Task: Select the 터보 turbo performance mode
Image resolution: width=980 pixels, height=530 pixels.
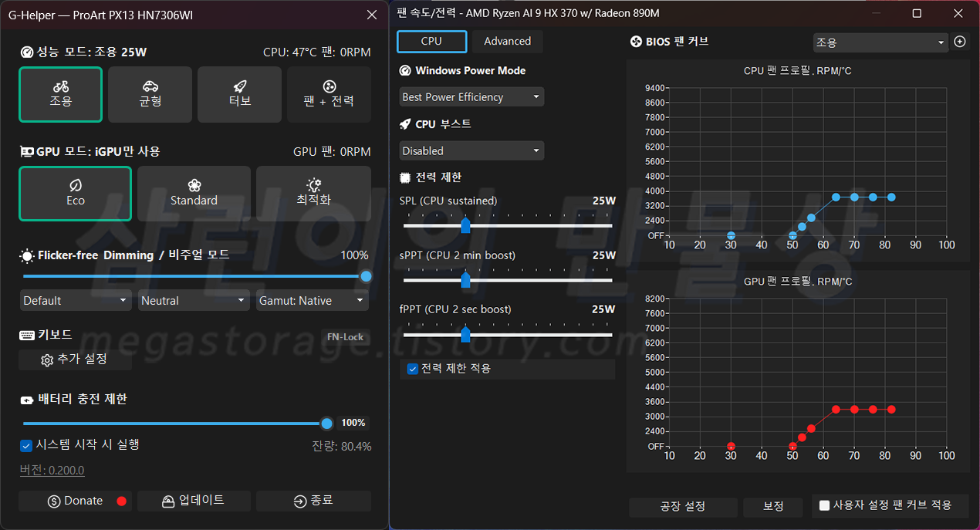Action: [239, 94]
